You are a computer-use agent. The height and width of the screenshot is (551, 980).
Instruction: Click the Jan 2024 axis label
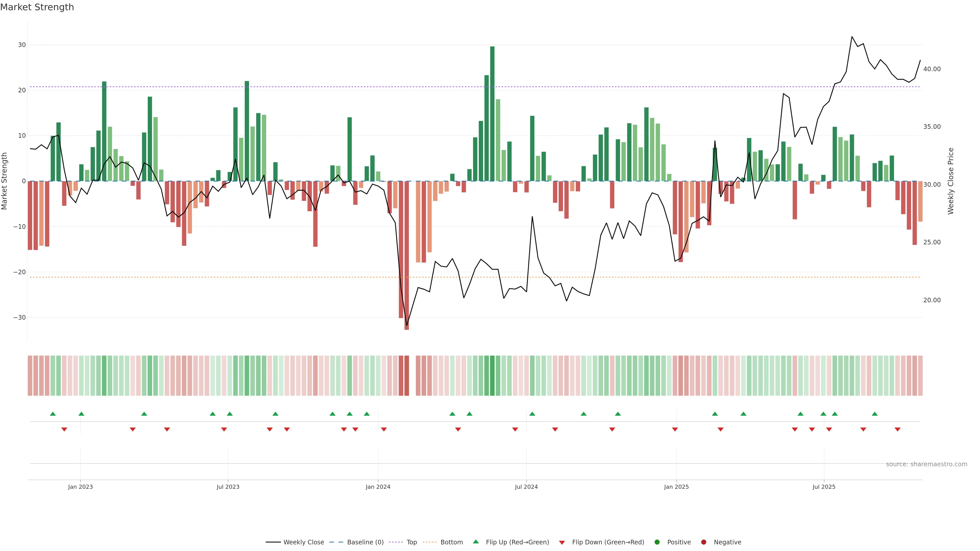378,487
